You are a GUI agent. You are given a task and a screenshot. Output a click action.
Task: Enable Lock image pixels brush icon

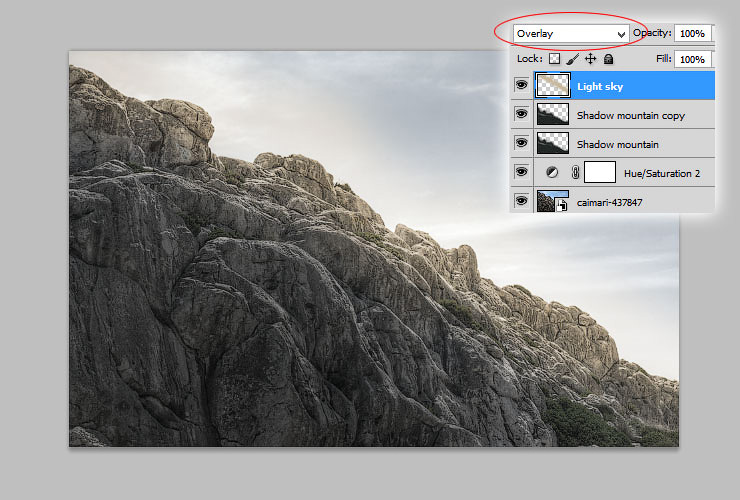pos(572,59)
